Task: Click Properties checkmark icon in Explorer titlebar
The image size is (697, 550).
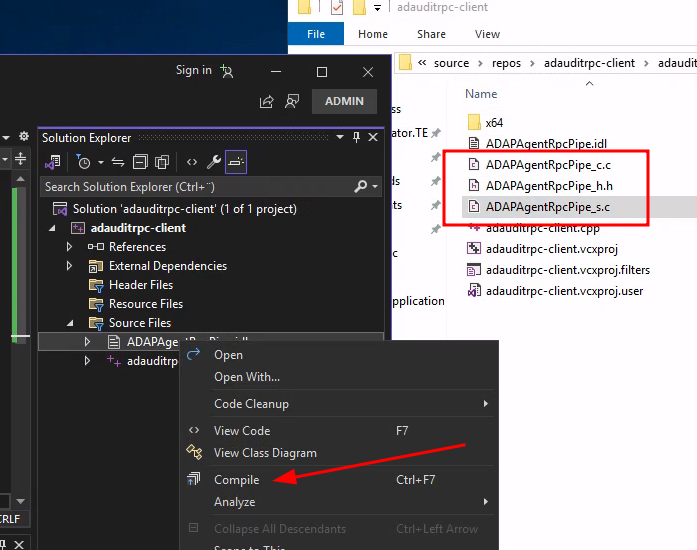Action: point(337,7)
